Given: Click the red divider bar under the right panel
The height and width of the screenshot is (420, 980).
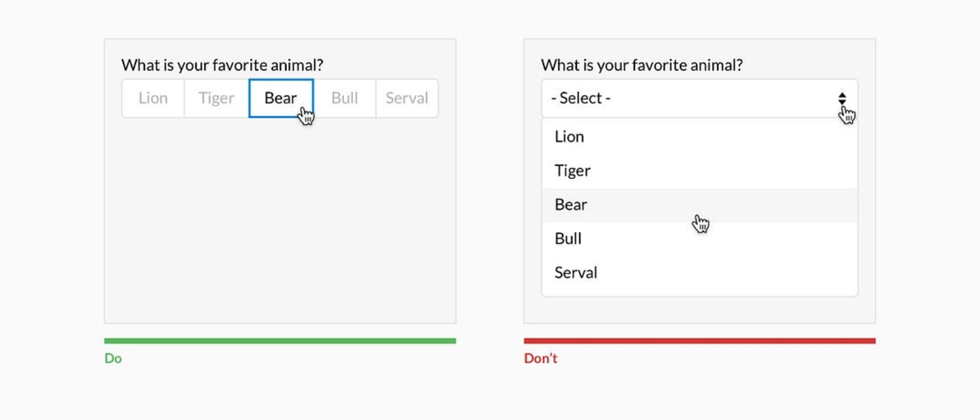Looking at the screenshot, I should pyautogui.click(x=699, y=339).
